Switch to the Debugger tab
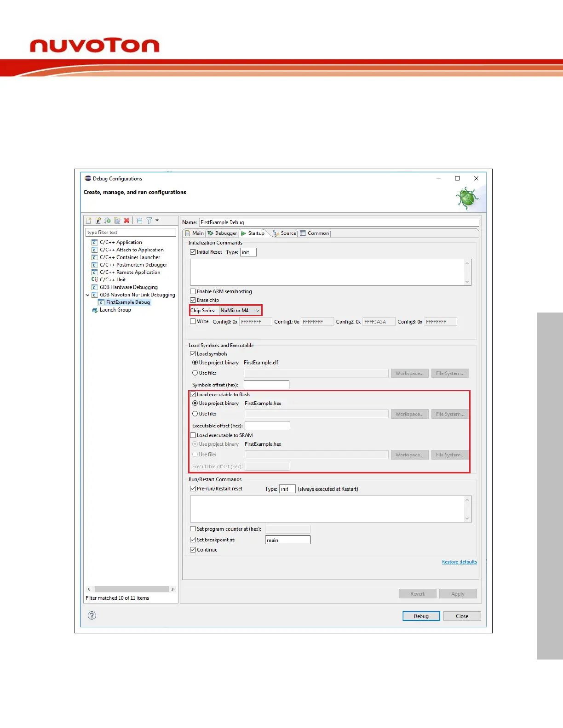The image size is (563, 728). (222, 233)
